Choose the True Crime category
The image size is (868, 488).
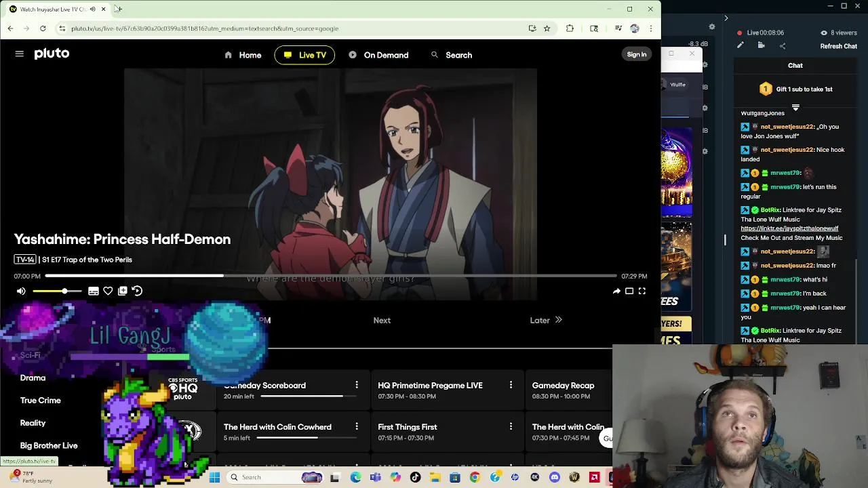[x=41, y=401]
